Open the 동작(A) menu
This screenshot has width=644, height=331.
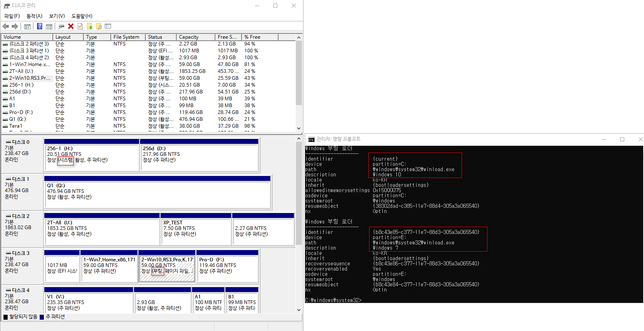tap(34, 16)
